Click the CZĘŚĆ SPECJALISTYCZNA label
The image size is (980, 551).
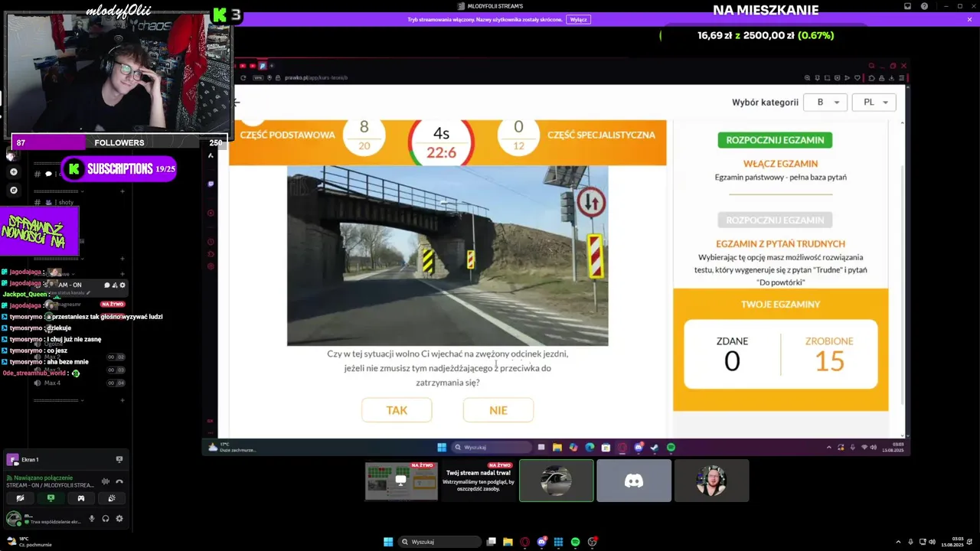click(x=601, y=135)
